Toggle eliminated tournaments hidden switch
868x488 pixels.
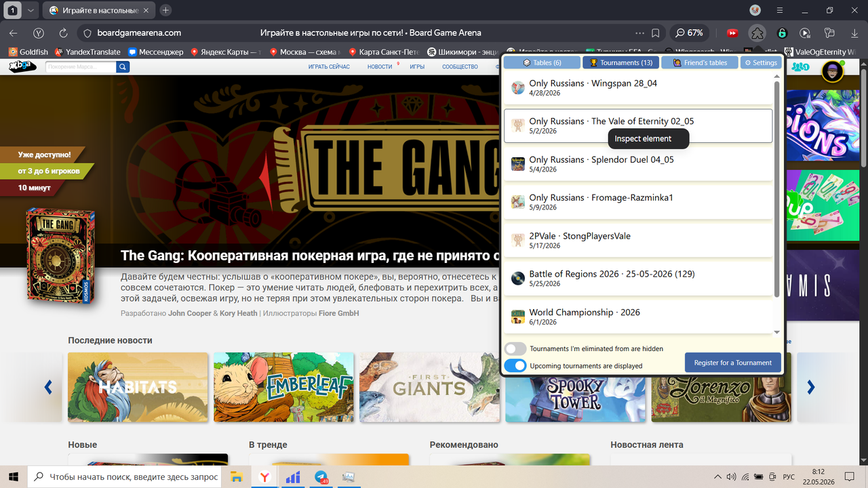click(x=515, y=348)
